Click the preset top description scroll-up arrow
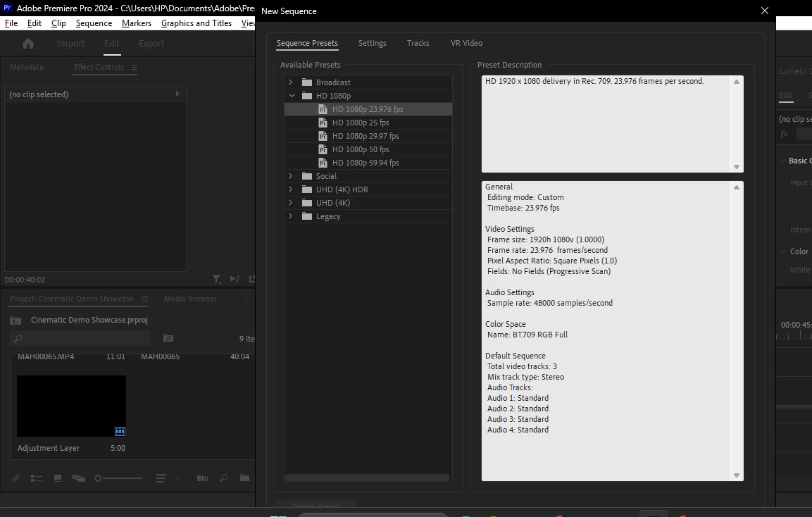This screenshot has height=517, width=812. pyautogui.click(x=737, y=82)
